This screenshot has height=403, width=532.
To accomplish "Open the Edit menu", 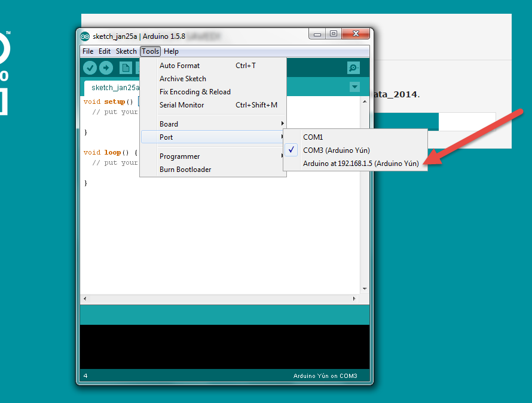I will [105, 51].
